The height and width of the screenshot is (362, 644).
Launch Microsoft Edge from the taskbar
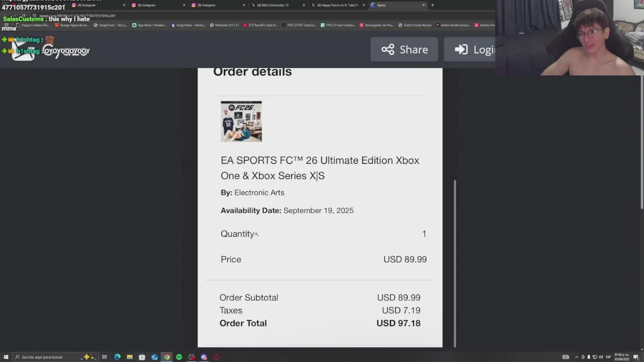click(x=117, y=357)
